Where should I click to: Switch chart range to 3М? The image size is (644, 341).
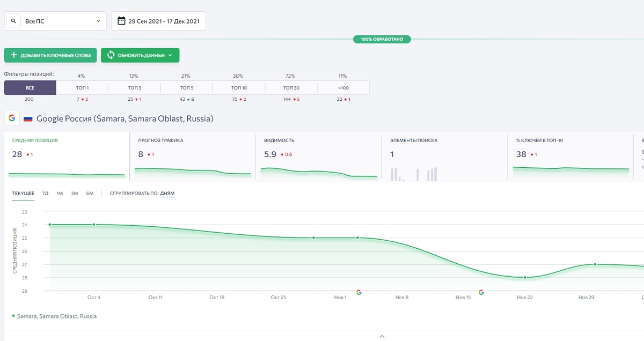pyautogui.click(x=75, y=194)
